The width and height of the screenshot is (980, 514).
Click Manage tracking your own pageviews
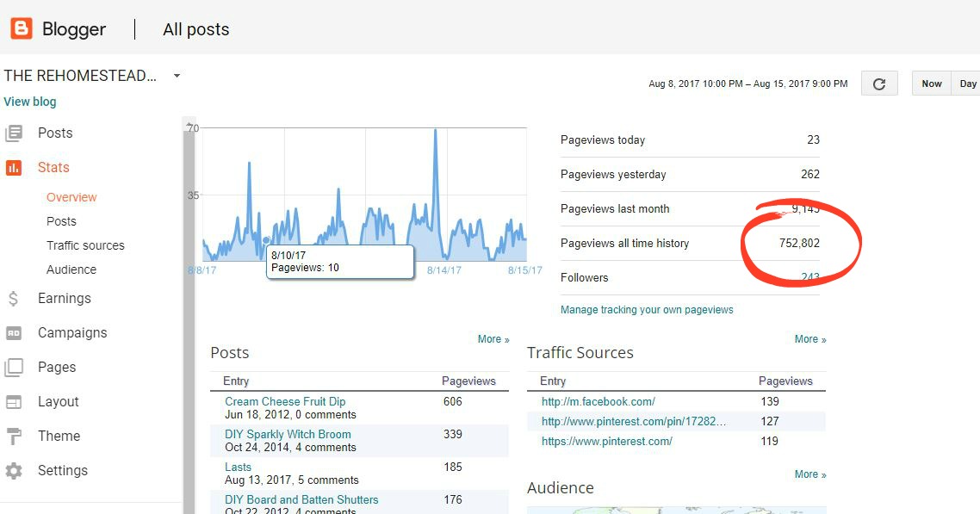pos(647,310)
